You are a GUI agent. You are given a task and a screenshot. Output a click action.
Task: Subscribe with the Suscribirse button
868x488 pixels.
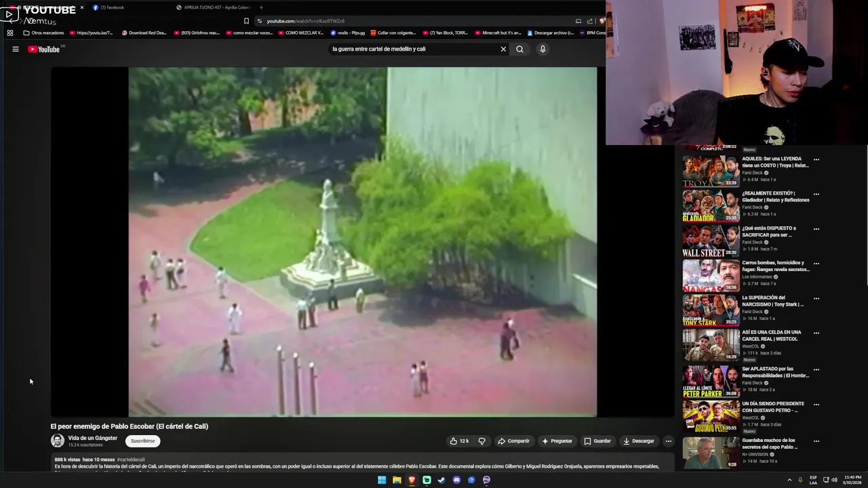[x=142, y=441]
